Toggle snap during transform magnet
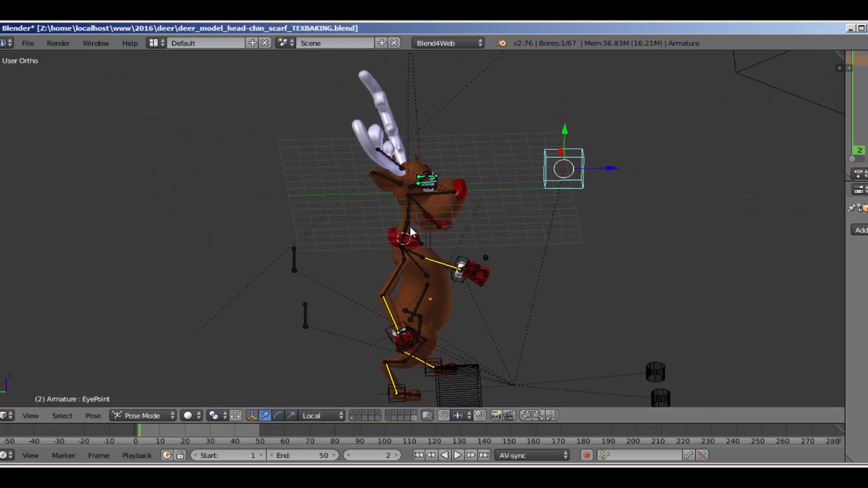 [444, 416]
